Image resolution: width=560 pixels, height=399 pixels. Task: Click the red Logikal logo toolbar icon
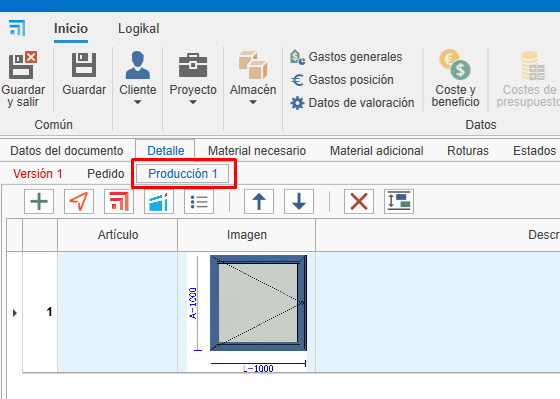pyautogui.click(x=119, y=201)
